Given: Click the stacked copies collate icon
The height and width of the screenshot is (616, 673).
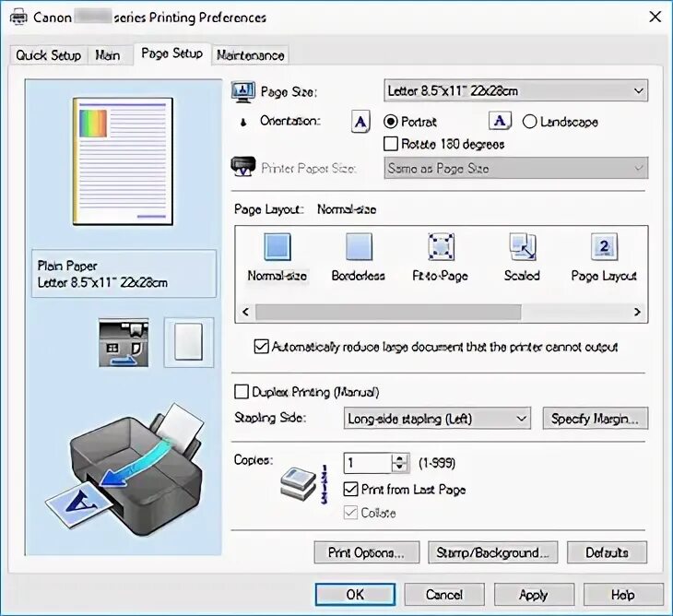Looking at the screenshot, I should coord(299,485).
